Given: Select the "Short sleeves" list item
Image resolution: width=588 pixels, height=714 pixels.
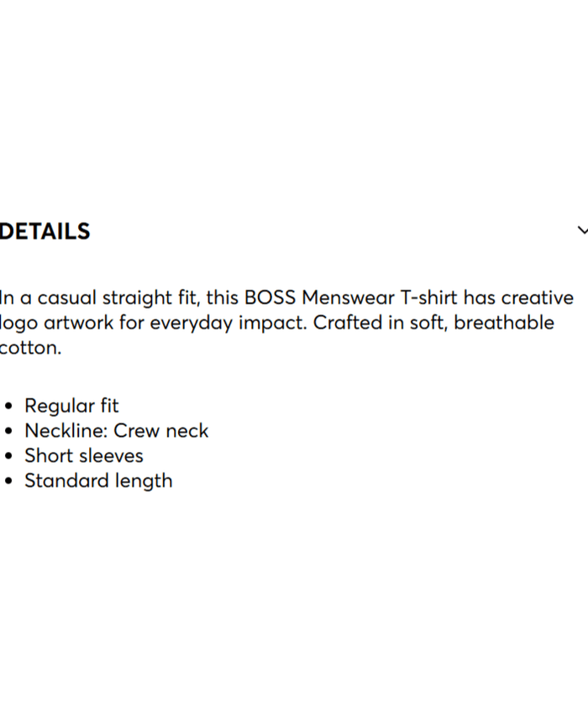Looking at the screenshot, I should point(84,456).
